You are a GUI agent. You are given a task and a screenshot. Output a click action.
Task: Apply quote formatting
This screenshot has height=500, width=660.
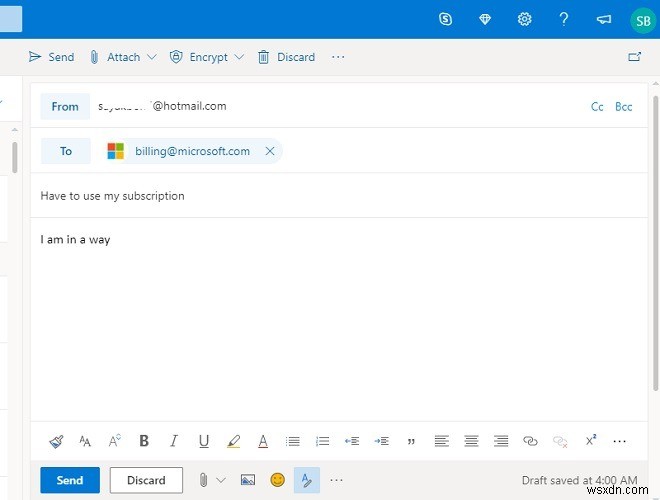411,441
